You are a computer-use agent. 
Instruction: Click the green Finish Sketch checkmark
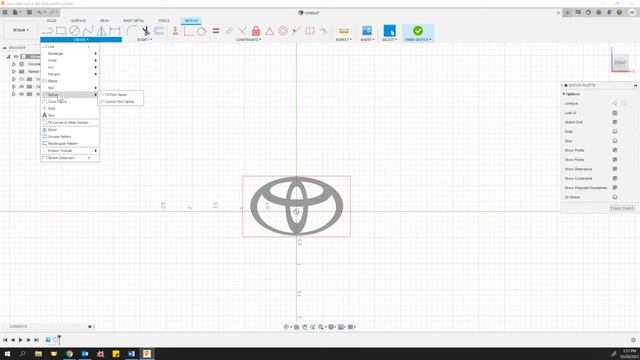pyautogui.click(x=418, y=31)
